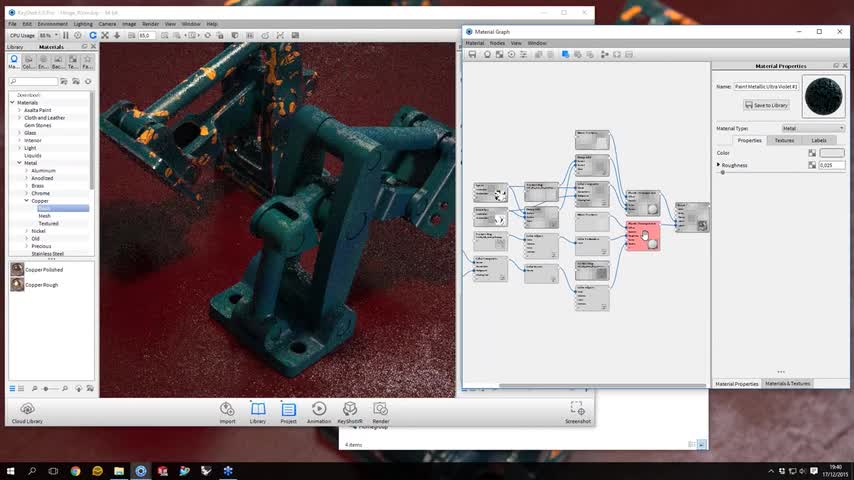The height and width of the screenshot is (480, 854).
Task: Open the Colors library tab icon
Action: point(29,62)
